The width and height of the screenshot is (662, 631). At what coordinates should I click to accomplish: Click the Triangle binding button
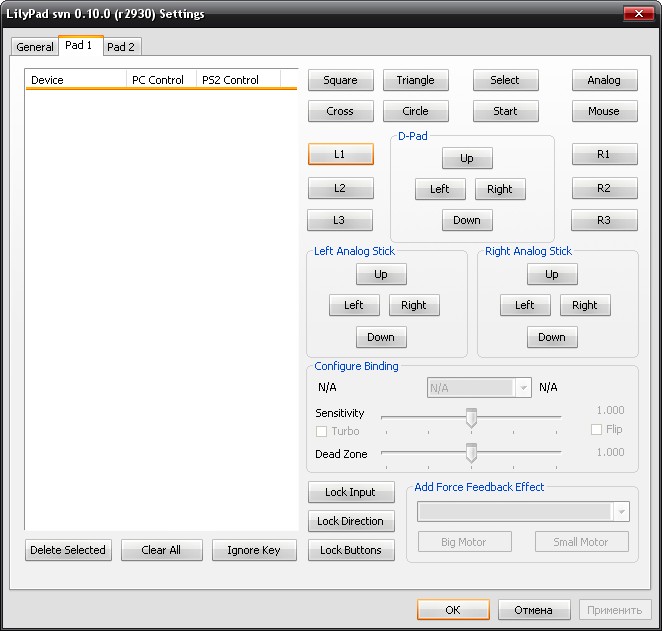[x=415, y=80]
